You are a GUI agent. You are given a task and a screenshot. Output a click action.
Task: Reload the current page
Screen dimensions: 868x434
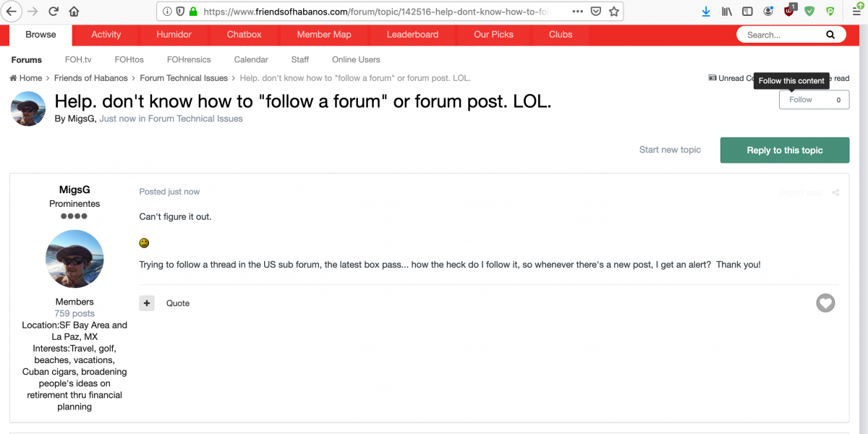[x=54, y=12]
